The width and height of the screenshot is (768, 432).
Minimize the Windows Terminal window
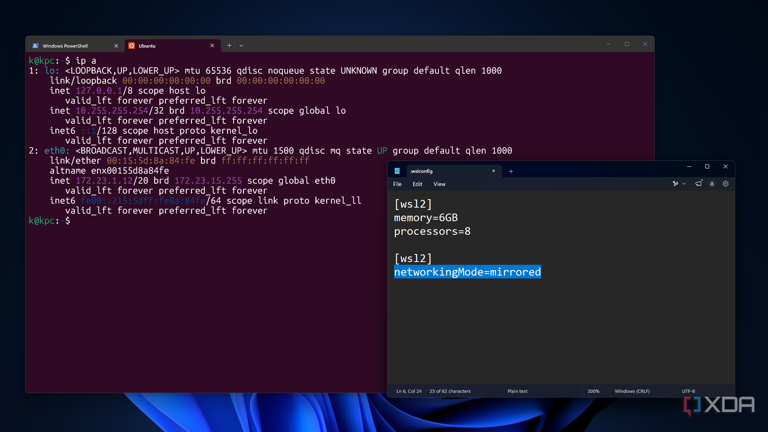(x=608, y=44)
